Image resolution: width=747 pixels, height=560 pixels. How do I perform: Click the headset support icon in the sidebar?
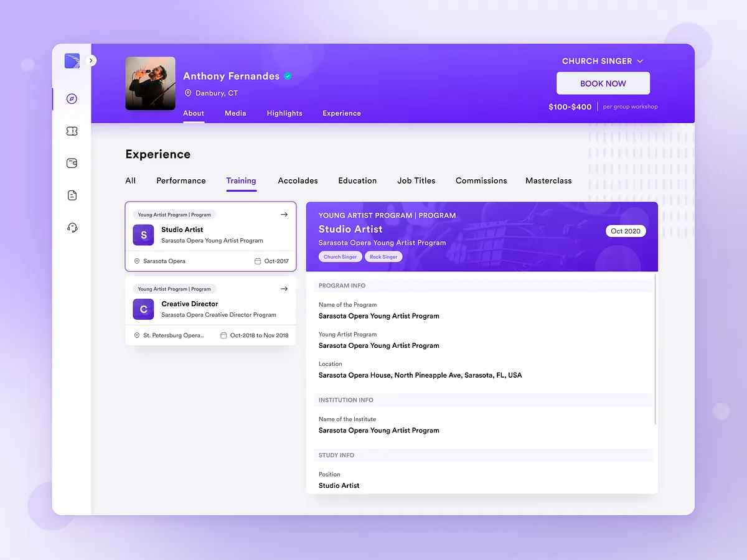click(72, 228)
